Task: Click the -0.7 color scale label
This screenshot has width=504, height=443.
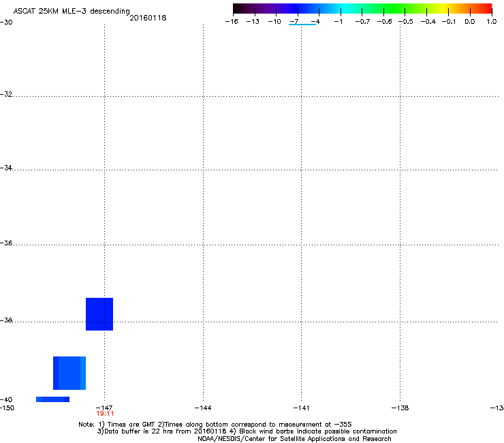Action: (x=362, y=22)
